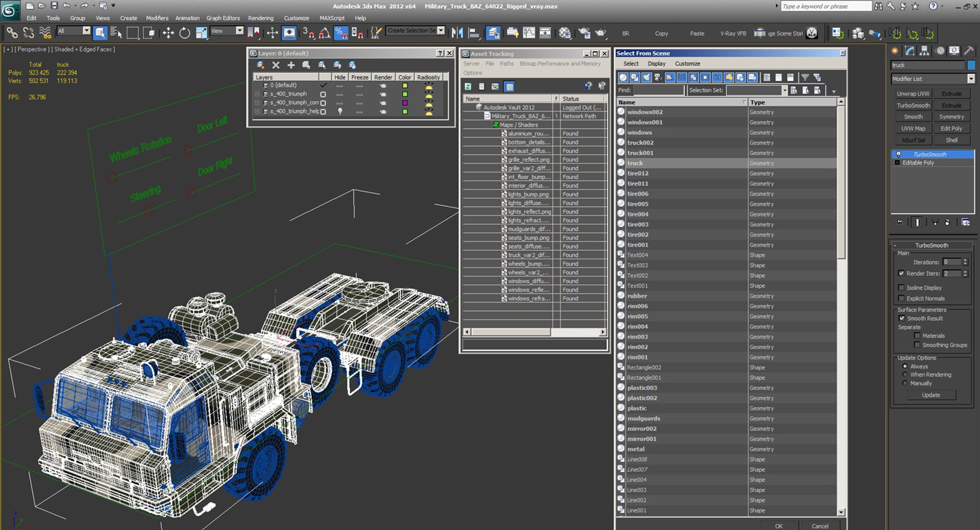Toggle table view icon in Asset Tracking
Viewport: 980px width, 530px height.
[509, 87]
